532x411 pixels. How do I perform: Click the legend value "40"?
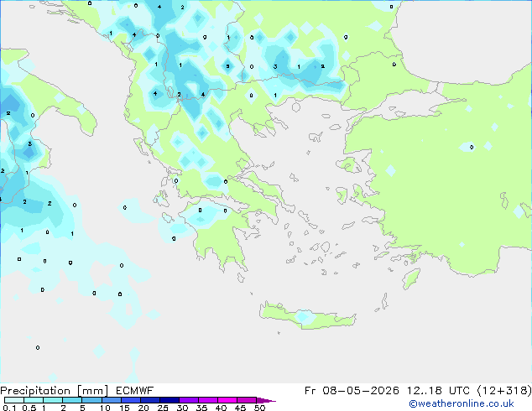221,408
